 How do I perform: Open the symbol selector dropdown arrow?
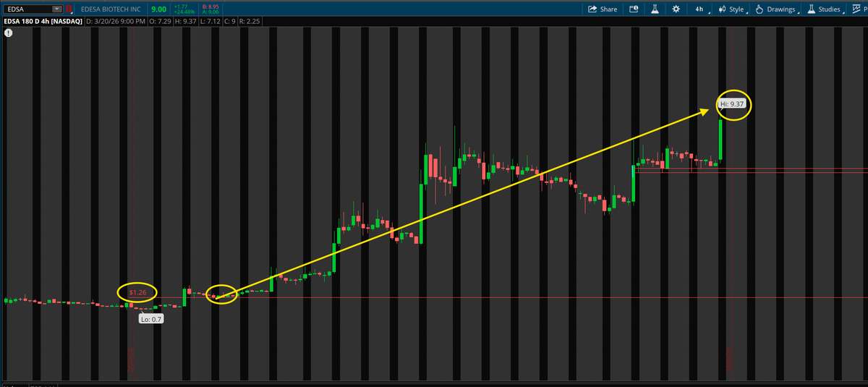tap(56, 9)
